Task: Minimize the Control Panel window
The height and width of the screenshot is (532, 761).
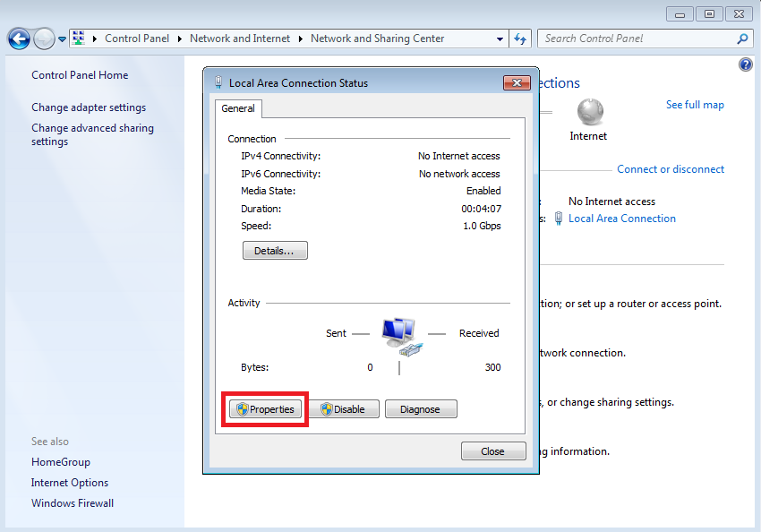Action: (x=680, y=14)
